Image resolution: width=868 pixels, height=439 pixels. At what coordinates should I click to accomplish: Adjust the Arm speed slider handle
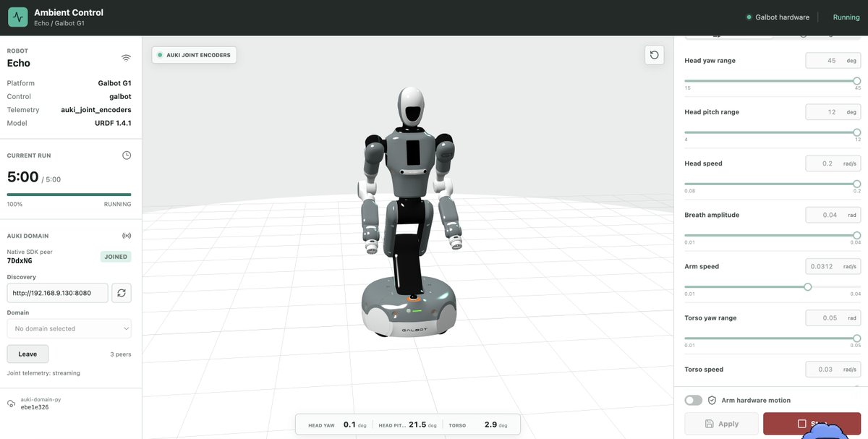(x=808, y=286)
